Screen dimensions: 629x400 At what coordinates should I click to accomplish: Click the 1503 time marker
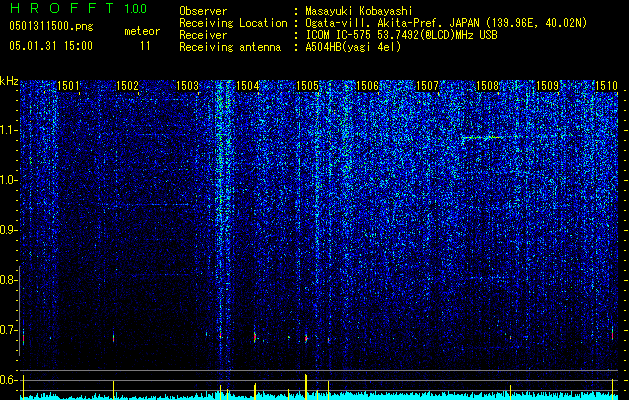point(187,86)
